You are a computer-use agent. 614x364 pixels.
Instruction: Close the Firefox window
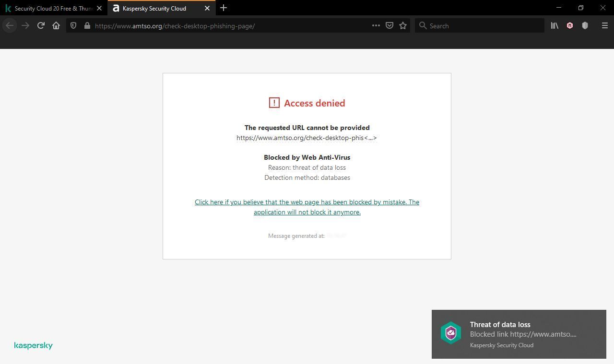(x=603, y=8)
